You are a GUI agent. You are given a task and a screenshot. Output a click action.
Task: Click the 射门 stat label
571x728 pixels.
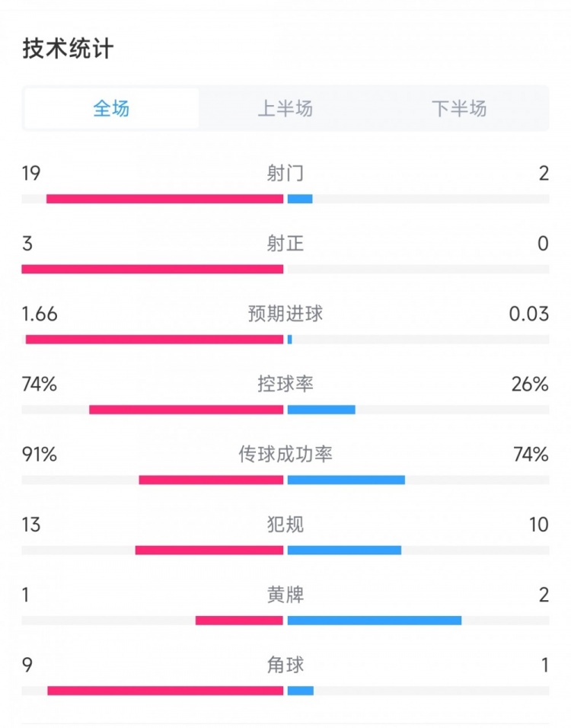(285, 174)
